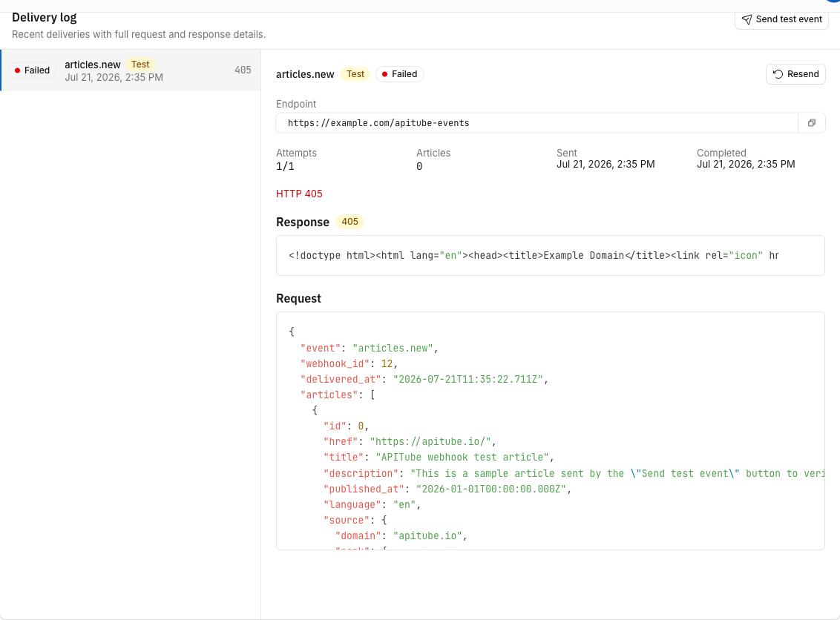Screen dimensions: 840x620
Task: Click the "description" line in Request JSON
Action: tap(574, 473)
